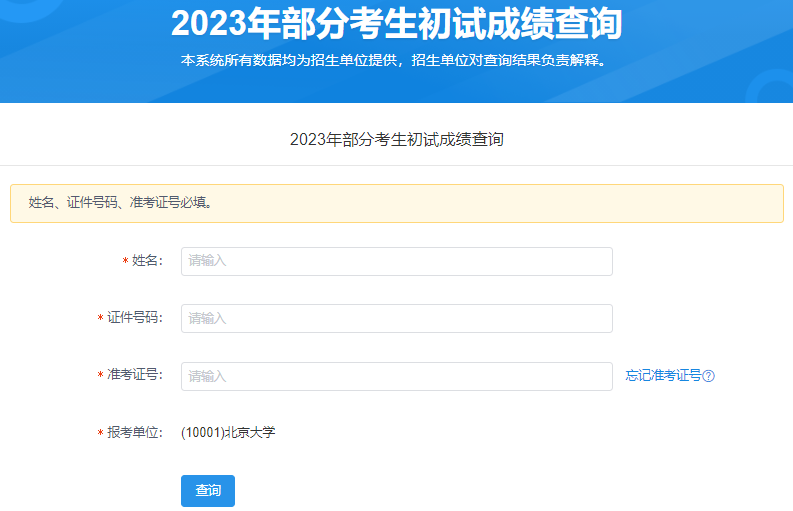This screenshot has width=793, height=511.
Task: Click the red asterisk beside 证件号码
Action: [100, 318]
